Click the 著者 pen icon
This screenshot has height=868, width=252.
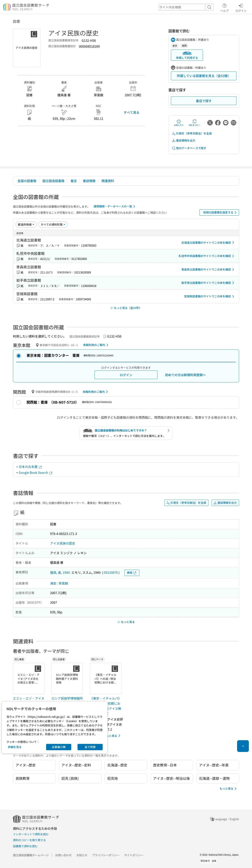coord(64,89)
